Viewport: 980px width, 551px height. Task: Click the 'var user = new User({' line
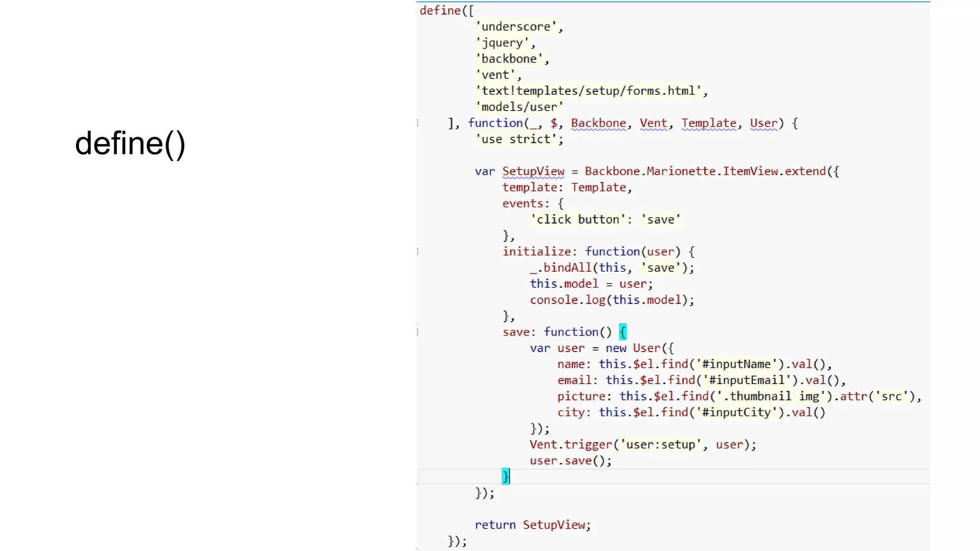coord(601,348)
